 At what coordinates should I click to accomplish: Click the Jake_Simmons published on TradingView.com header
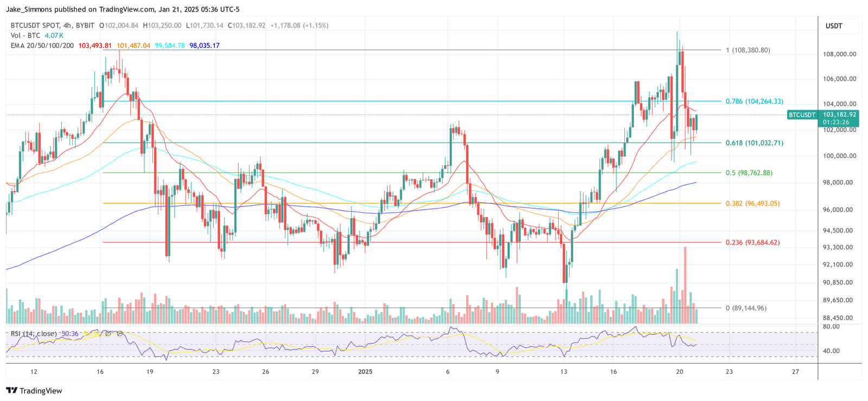[x=123, y=9]
